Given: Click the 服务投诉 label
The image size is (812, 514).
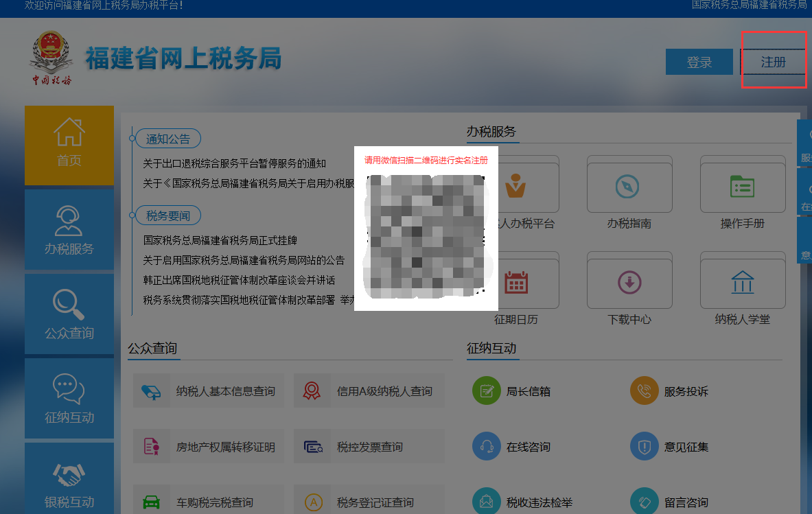Looking at the screenshot, I should coord(686,391).
